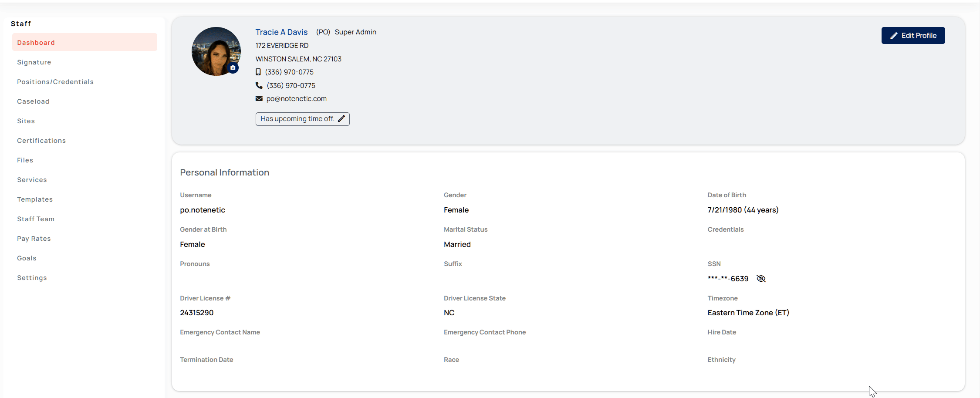Click the envelope email icon
Screen dimensions: 980x398
[x=259, y=98]
